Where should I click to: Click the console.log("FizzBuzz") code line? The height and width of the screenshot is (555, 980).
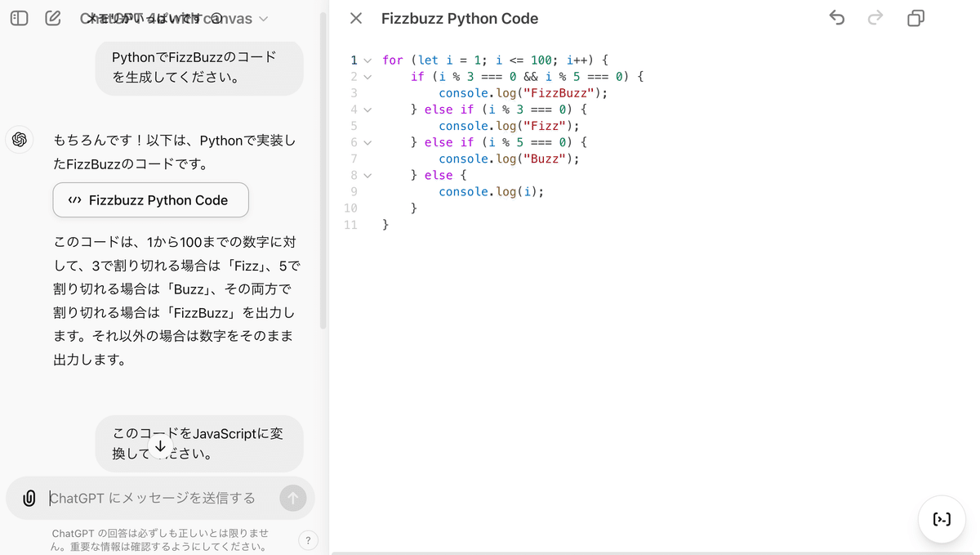523,93
